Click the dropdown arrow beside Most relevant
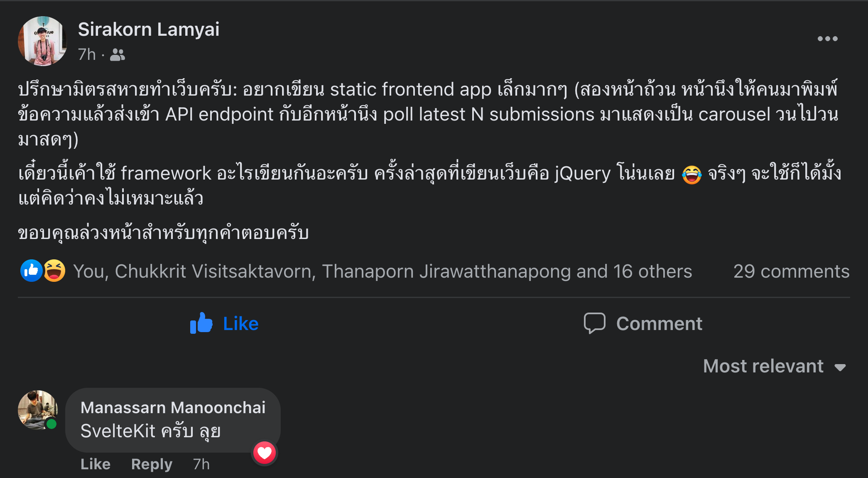 (840, 367)
